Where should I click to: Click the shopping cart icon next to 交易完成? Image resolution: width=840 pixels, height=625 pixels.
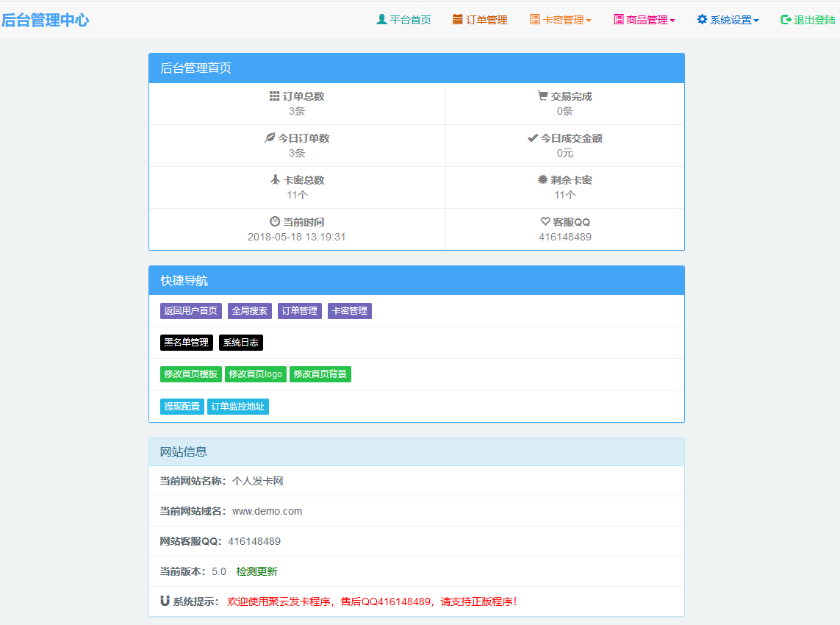(542, 96)
